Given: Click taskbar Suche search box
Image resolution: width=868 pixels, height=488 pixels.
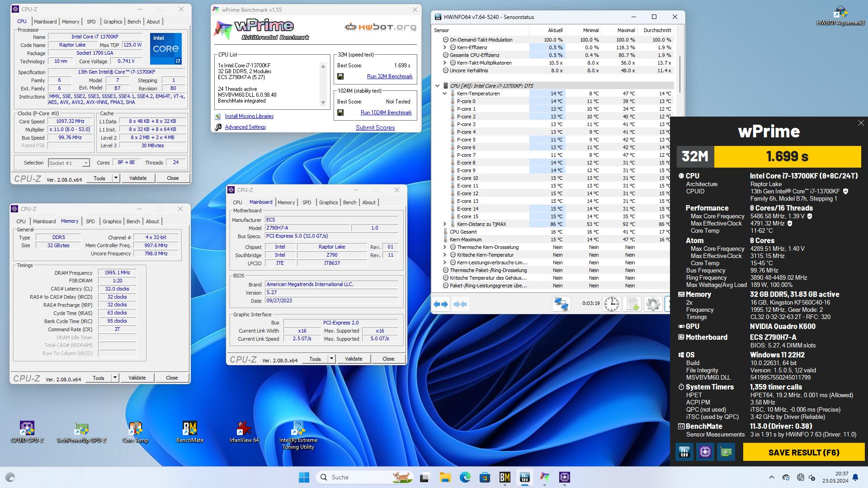Looking at the screenshot, I should click(364, 477).
